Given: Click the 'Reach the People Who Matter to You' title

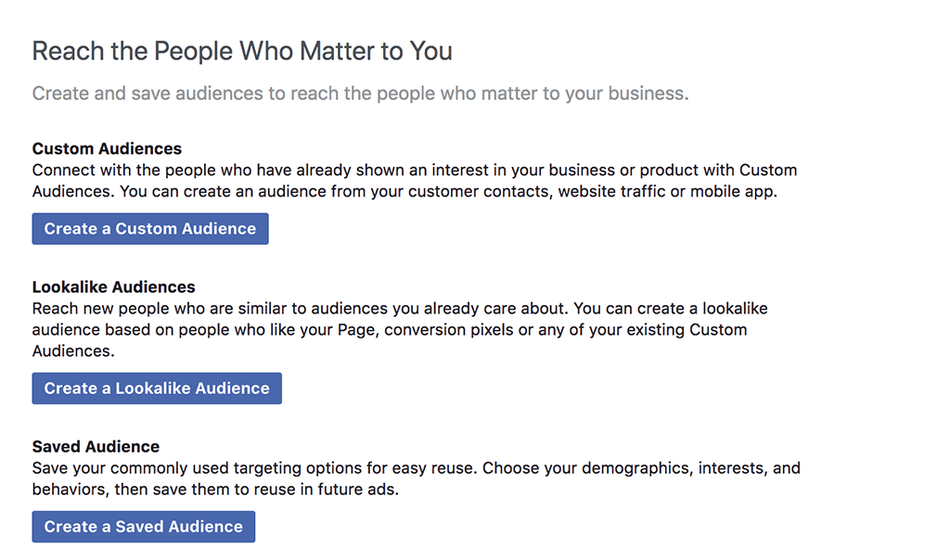Looking at the screenshot, I should coord(242,51).
